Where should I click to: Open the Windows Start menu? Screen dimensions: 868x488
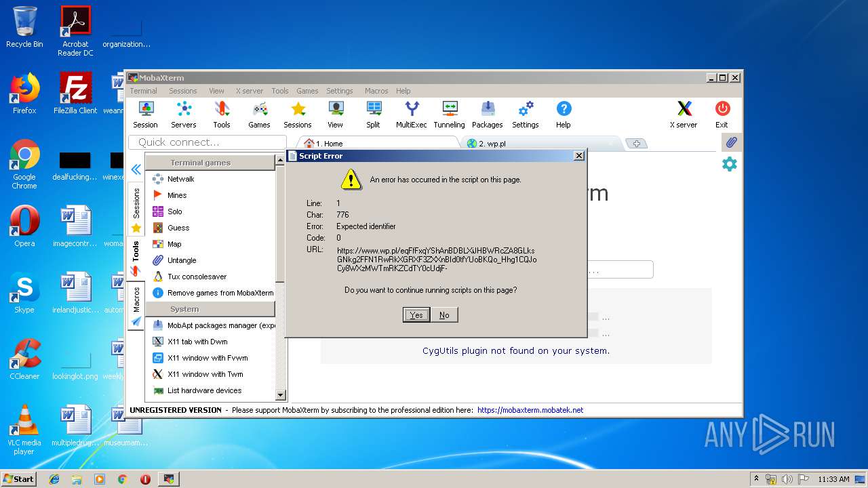coord(19,479)
